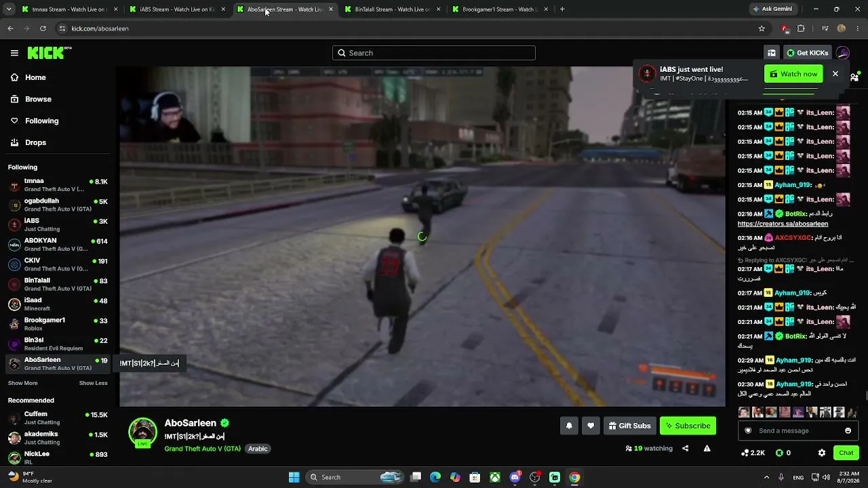Screen dimensions: 868x488
Task: Open the emoji picker in chat
Action: click(x=848, y=430)
